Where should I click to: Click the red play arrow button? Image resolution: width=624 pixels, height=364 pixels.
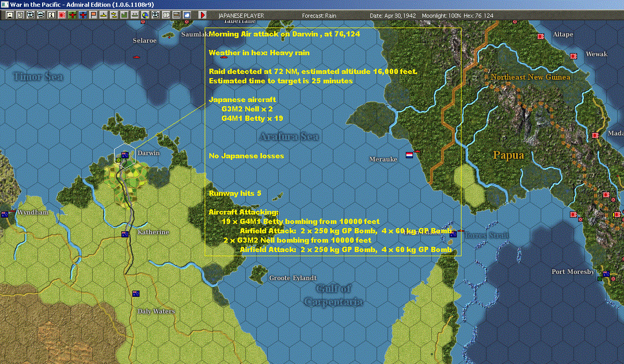(202, 15)
